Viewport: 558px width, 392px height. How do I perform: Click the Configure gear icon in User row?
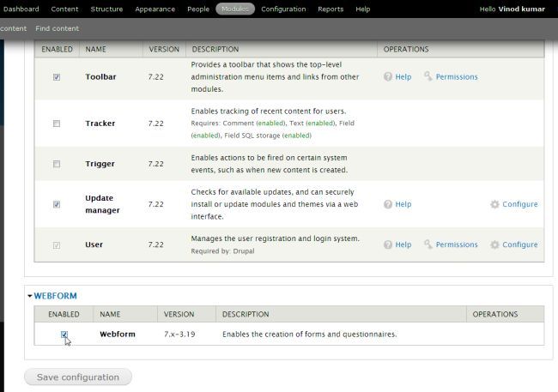coord(494,244)
